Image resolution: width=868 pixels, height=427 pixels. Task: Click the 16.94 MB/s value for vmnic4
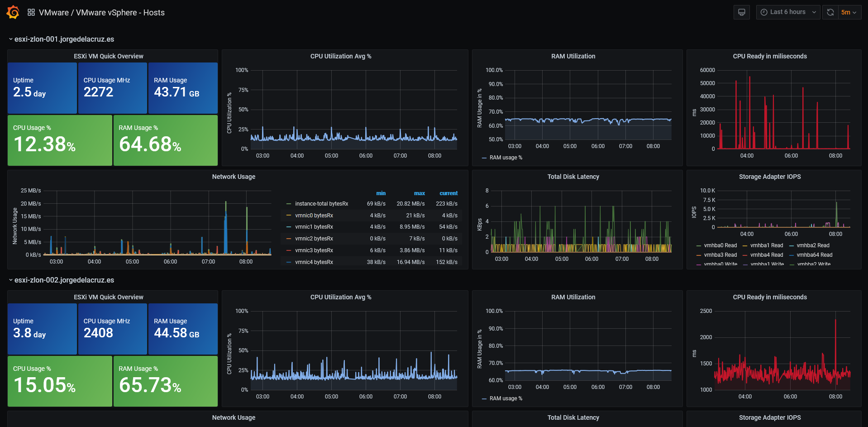(411, 262)
